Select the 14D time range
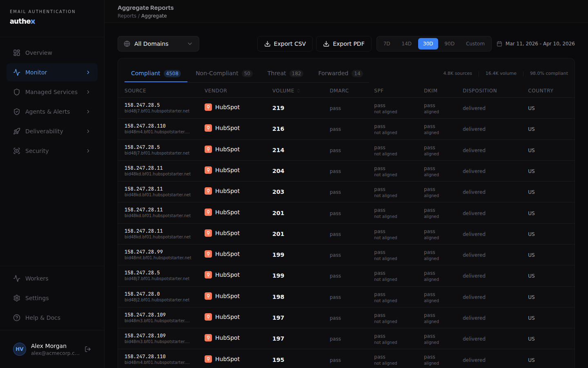 pyautogui.click(x=406, y=44)
